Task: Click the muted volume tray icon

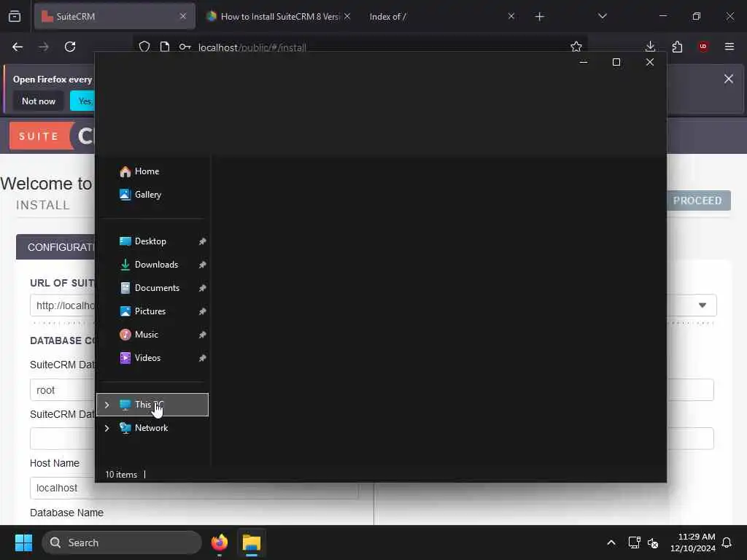Action: [x=653, y=542]
